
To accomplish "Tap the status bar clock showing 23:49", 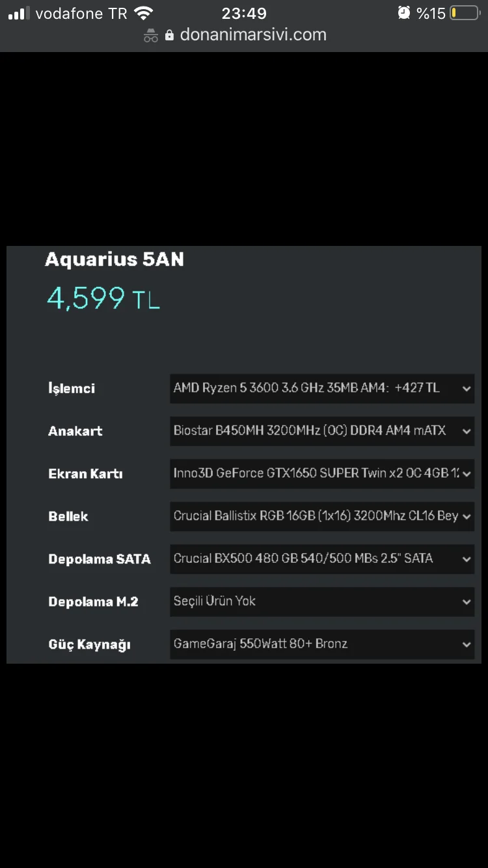I will 243,12.
